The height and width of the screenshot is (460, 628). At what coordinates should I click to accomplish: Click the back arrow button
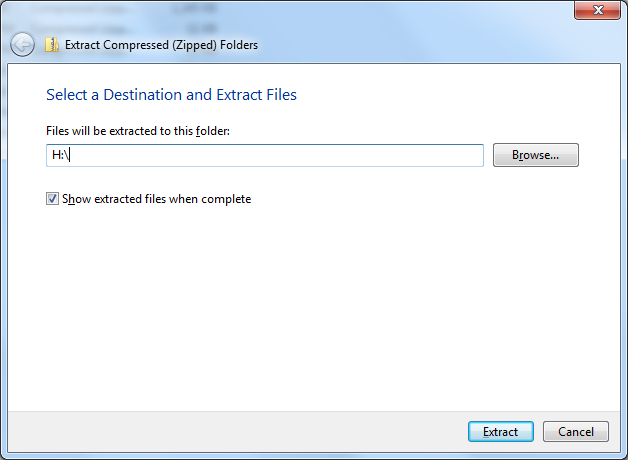tap(22, 45)
